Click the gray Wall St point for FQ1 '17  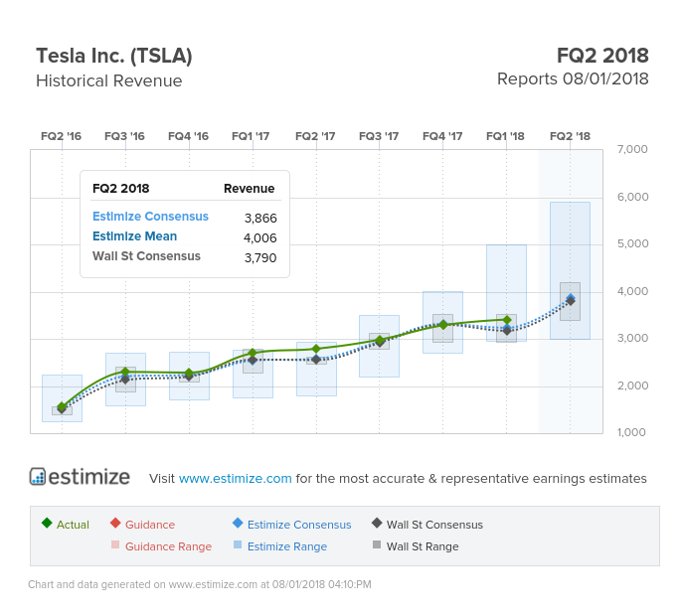253,361
